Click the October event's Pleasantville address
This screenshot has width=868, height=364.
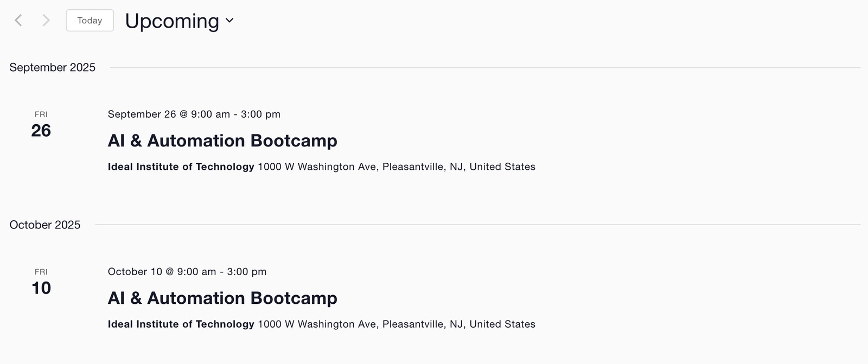396,324
